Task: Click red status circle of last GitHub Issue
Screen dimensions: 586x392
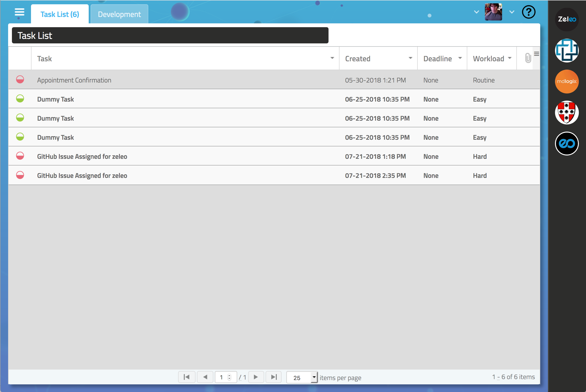Action: (x=20, y=175)
